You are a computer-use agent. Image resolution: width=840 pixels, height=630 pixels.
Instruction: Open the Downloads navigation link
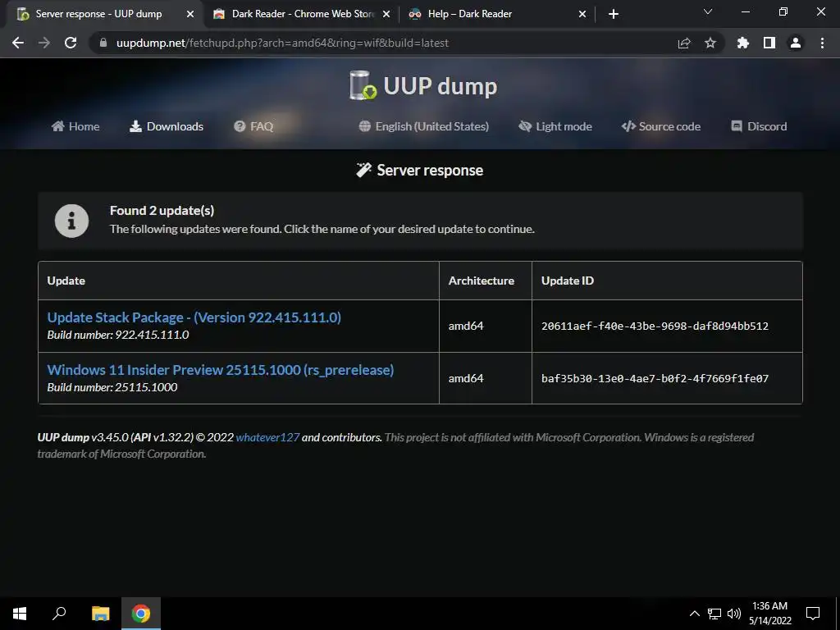coord(167,126)
